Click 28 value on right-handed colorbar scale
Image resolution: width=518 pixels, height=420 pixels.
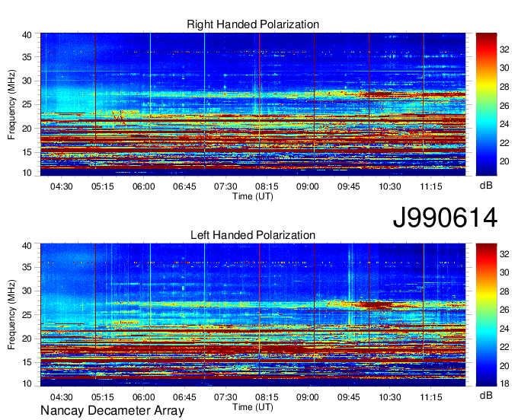point(504,87)
